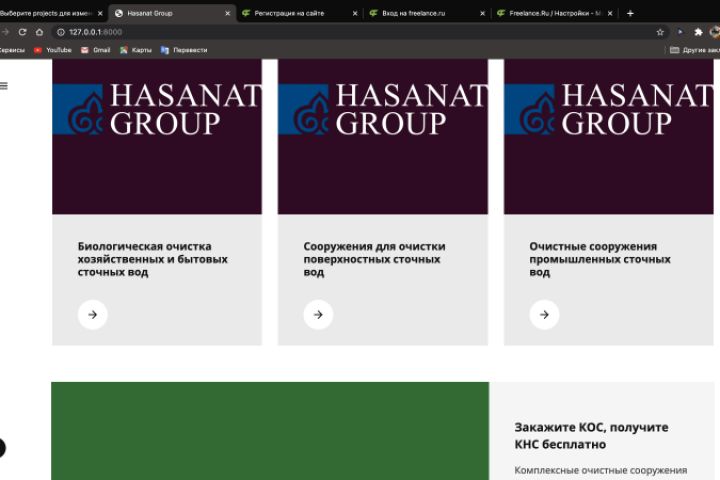Image resolution: width=720 pixels, height=480 pixels.
Task: View site information icon in address bar
Action: coord(61,32)
